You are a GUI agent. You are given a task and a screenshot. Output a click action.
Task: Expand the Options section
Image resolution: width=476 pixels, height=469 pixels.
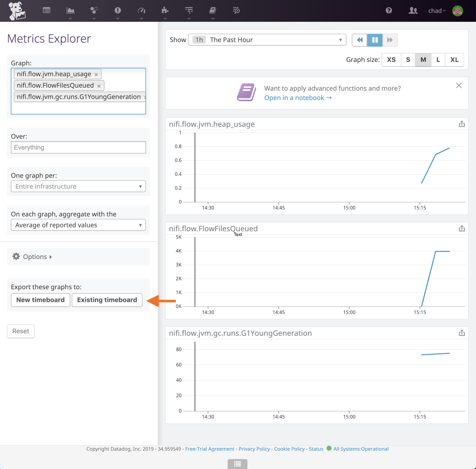tap(37, 257)
